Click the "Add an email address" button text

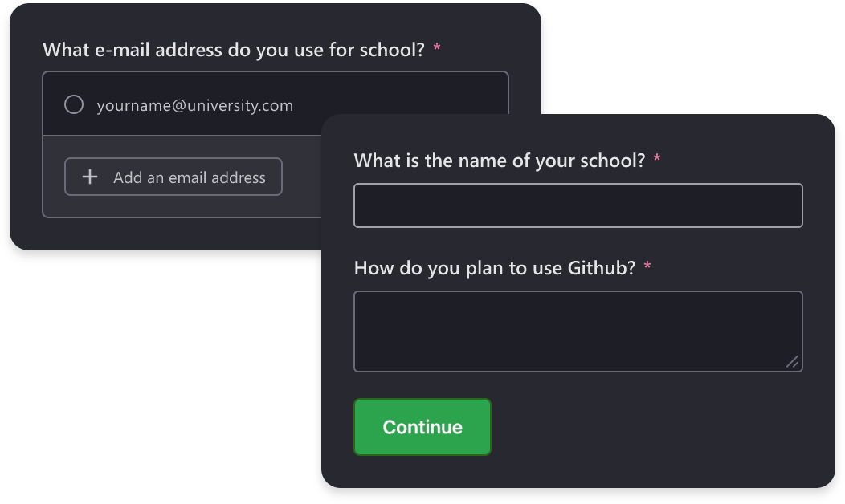[x=189, y=177]
